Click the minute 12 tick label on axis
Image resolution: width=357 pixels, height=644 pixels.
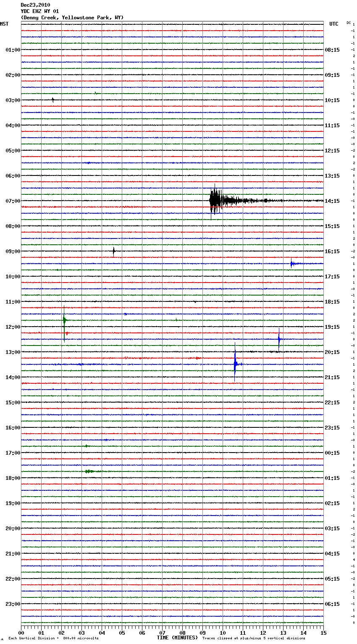[x=263, y=633]
